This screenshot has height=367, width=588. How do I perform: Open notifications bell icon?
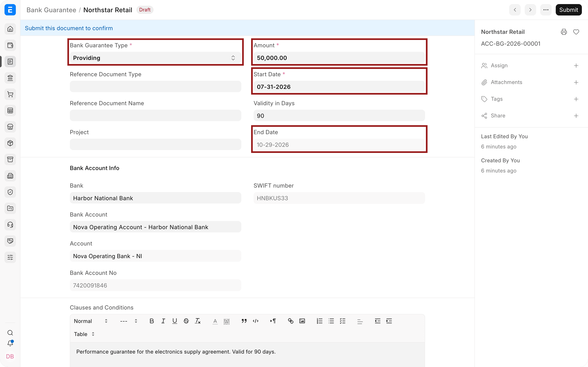tap(10, 343)
